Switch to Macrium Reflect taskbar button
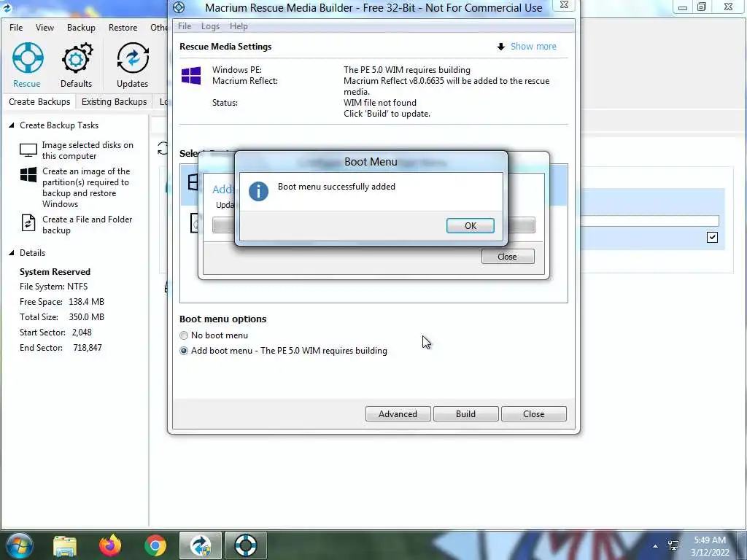 point(201,545)
